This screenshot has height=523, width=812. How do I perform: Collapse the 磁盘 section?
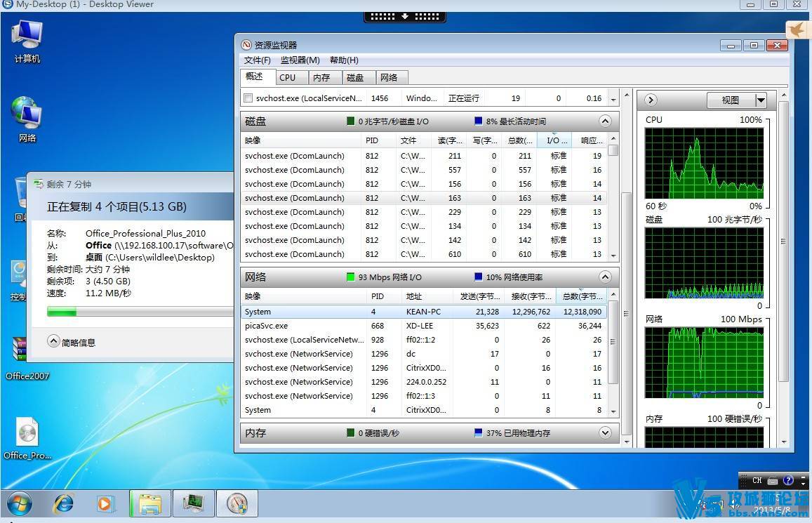click(x=605, y=121)
